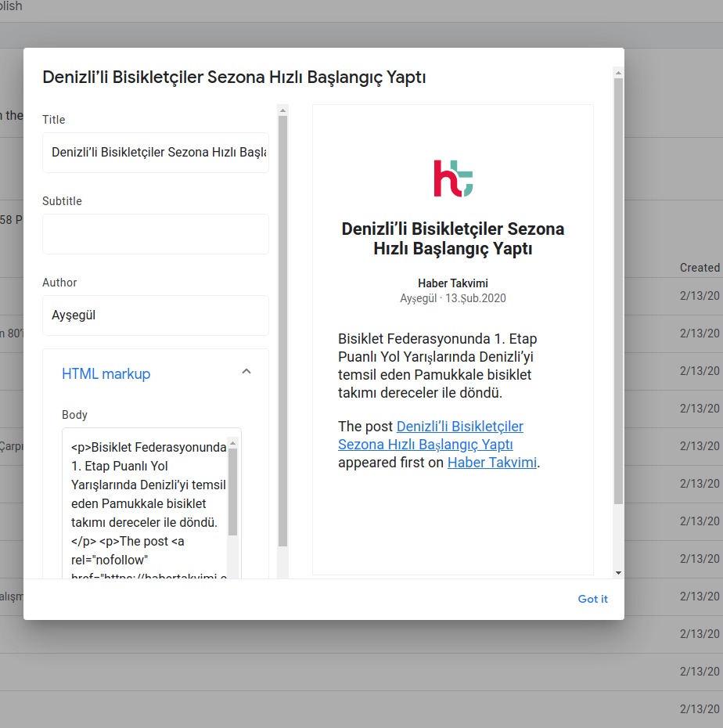The height and width of the screenshot is (728, 723).
Task: Click the up arrow of the dialog scrollbar
Action: click(618, 73)
